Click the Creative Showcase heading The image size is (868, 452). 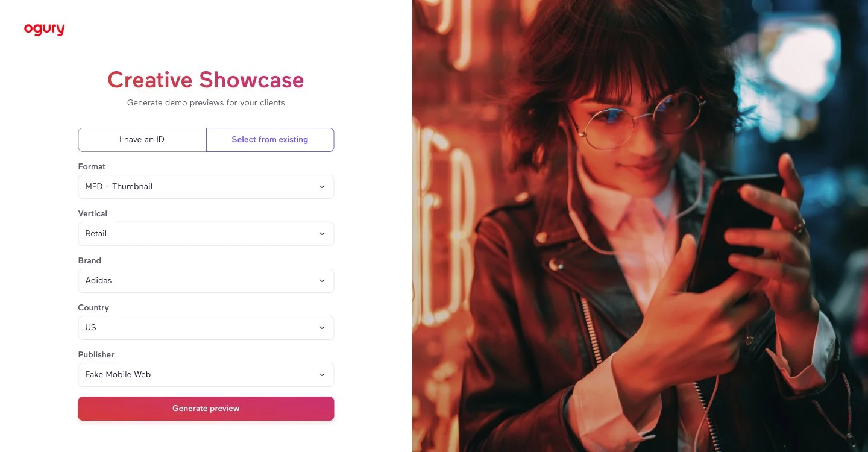[206, 80]
